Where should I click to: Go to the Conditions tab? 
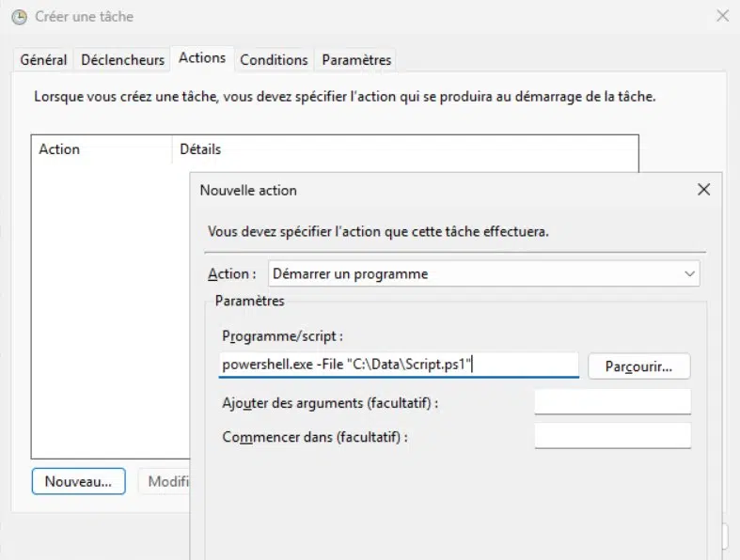point(274,60)
